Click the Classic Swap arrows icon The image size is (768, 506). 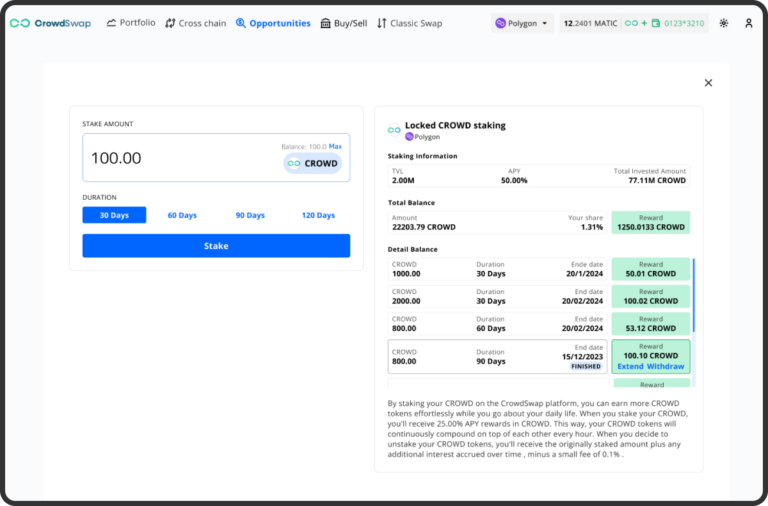[382, 23]
